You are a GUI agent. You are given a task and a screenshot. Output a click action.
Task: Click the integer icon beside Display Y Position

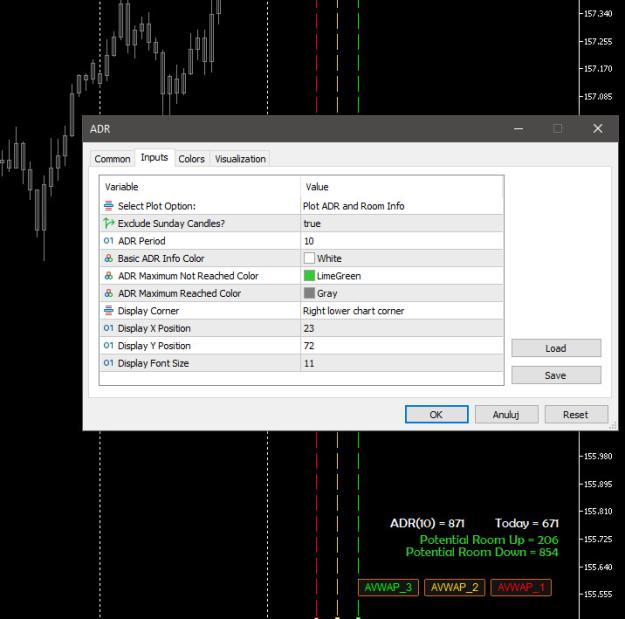[108, 346]
